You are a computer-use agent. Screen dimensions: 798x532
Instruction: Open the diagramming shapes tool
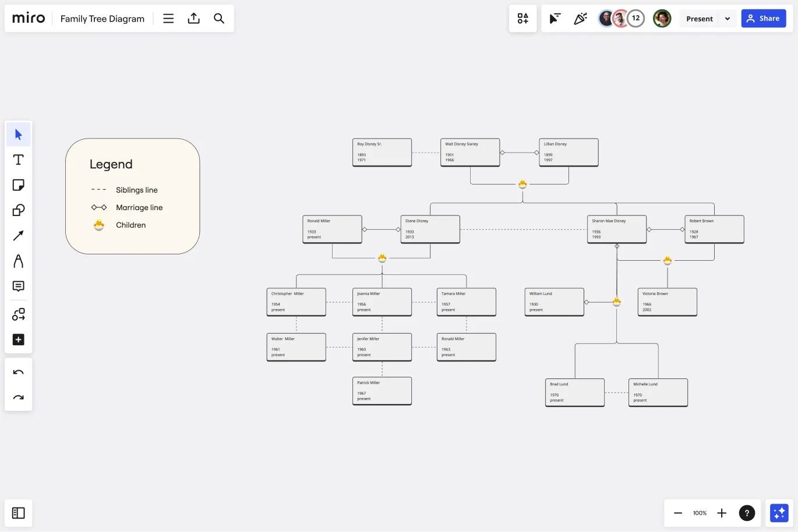19,314
